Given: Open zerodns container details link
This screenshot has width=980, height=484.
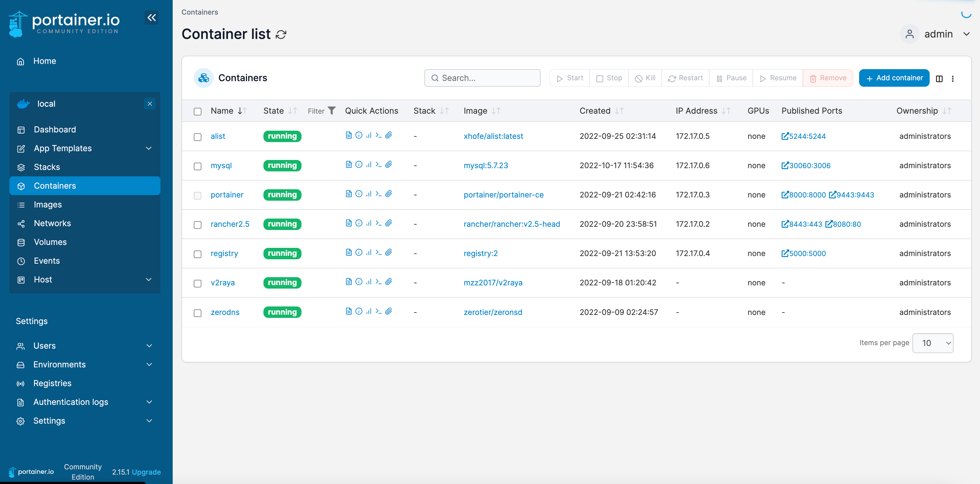Looking at the screenshot, I should point(225,312).
